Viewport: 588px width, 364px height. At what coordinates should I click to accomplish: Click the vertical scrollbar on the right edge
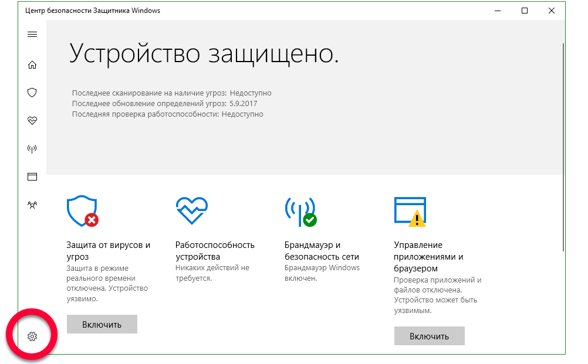pos(563,147)
